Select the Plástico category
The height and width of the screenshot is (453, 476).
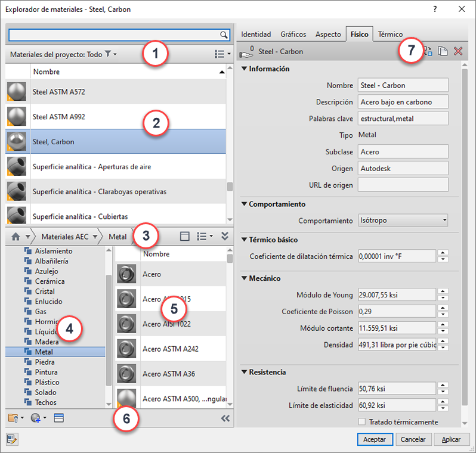[47, 382]
